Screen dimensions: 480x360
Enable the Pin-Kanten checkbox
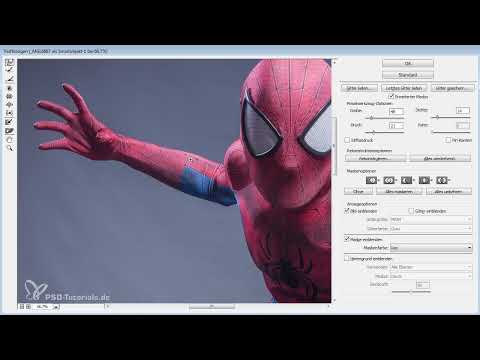point(448,140)
